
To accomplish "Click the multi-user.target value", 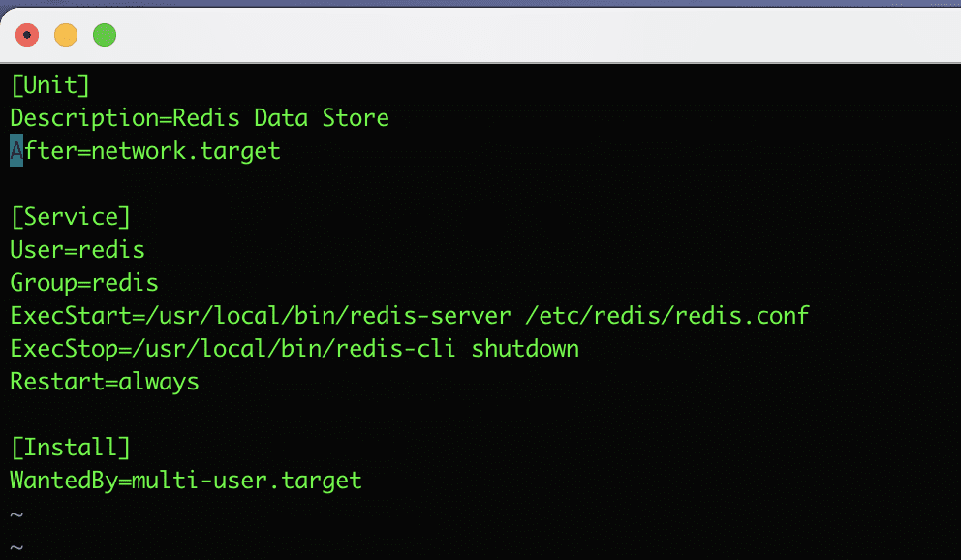I will 247,481.
